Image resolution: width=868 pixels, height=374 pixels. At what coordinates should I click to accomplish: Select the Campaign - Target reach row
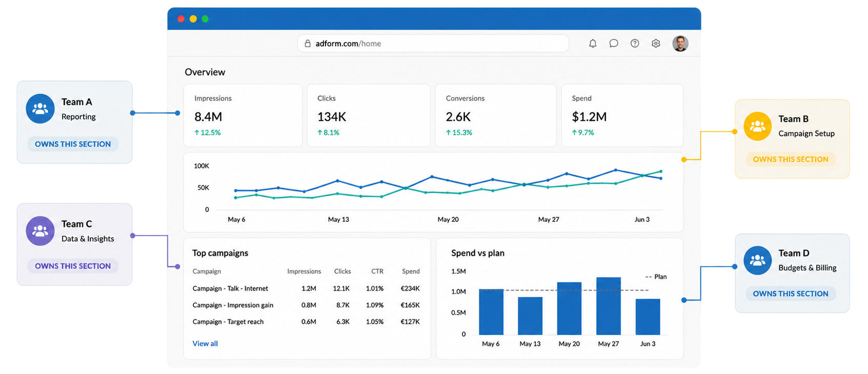306,322
